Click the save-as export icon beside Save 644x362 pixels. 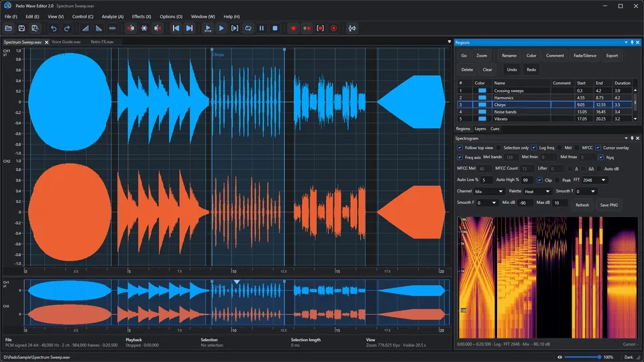pos(35,28)
